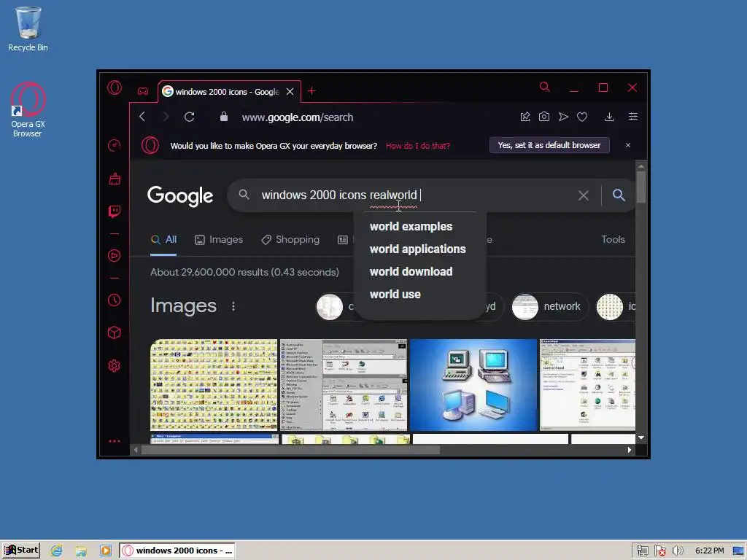Click the Google logo
This screenshot has width=747, height=560.
pyautogui.click(x=180, y=195)
